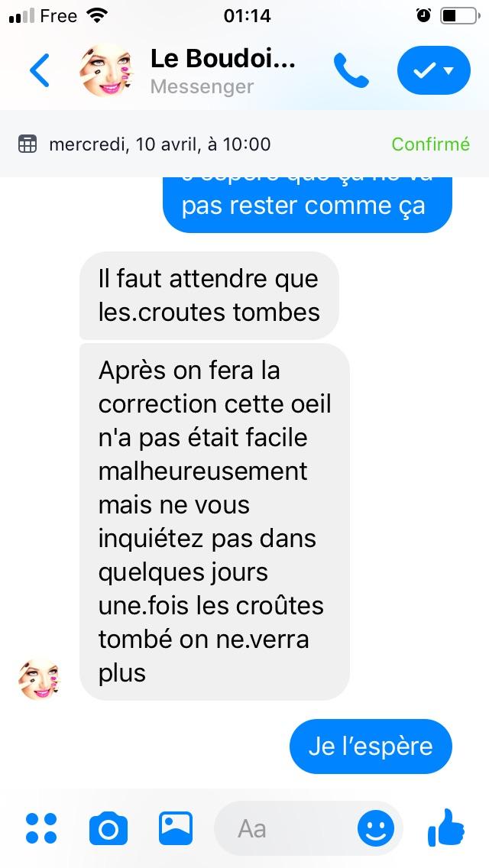Select the blue bubble "pas rester comme ça"
This screenshot has width=489, height=868.
307,205
